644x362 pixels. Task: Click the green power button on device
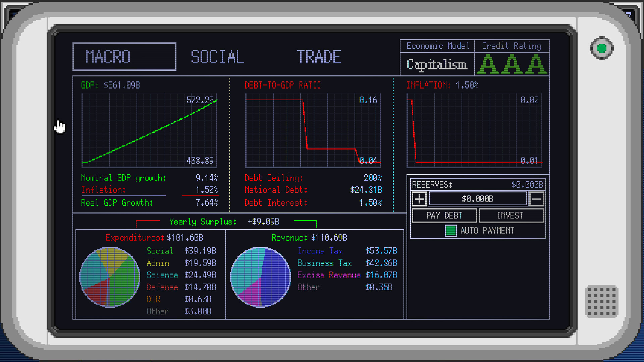click(x=602, y=49)
